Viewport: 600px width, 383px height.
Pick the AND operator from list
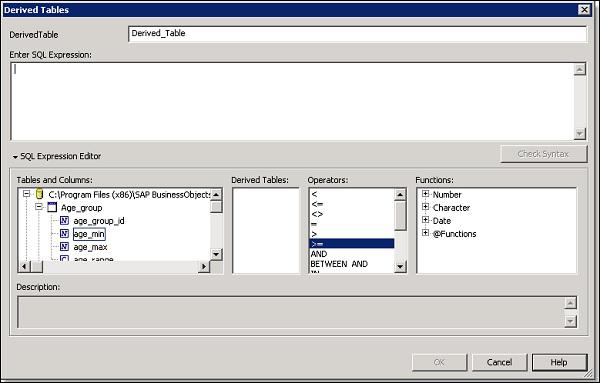pyautogui.click(x=319, y=254)
